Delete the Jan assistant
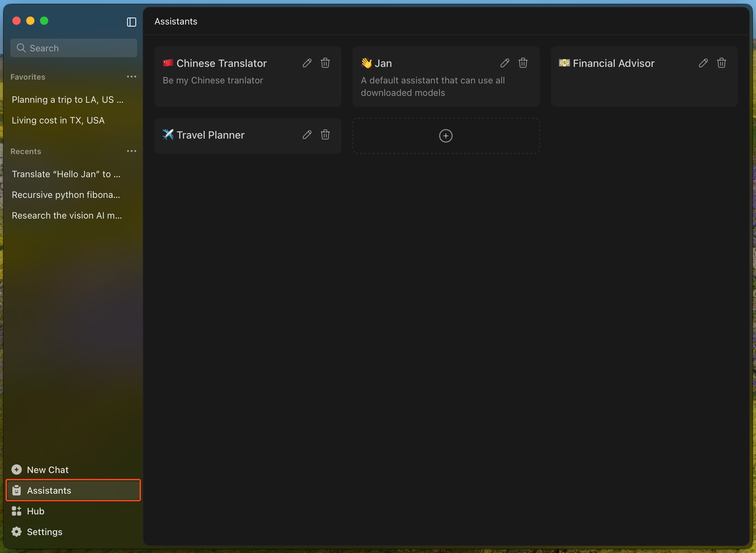This screenshot has height=553, width=756. (x=523, y=63)
